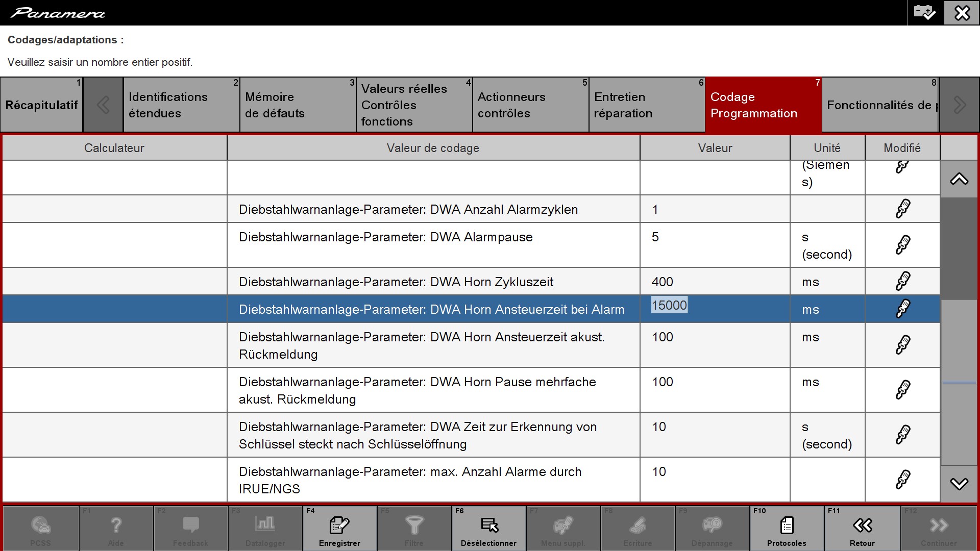980x551 pixels.
Task: Select DWA Zeit zur Erkennung row
Action: click(x=471, y=435)
